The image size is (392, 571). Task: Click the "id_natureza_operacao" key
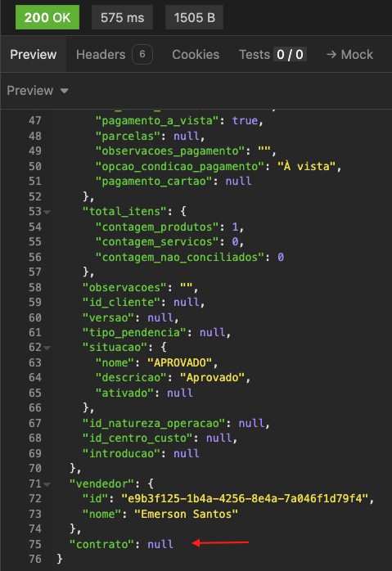click(154, 423)
